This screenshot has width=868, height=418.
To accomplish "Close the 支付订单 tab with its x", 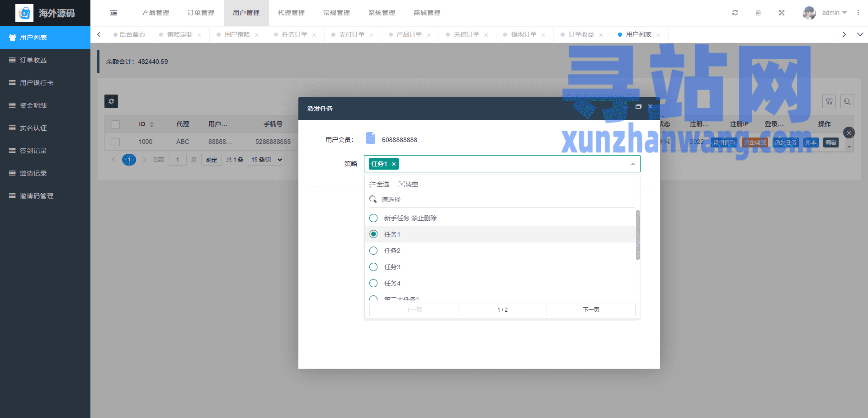I will (372, 35).
